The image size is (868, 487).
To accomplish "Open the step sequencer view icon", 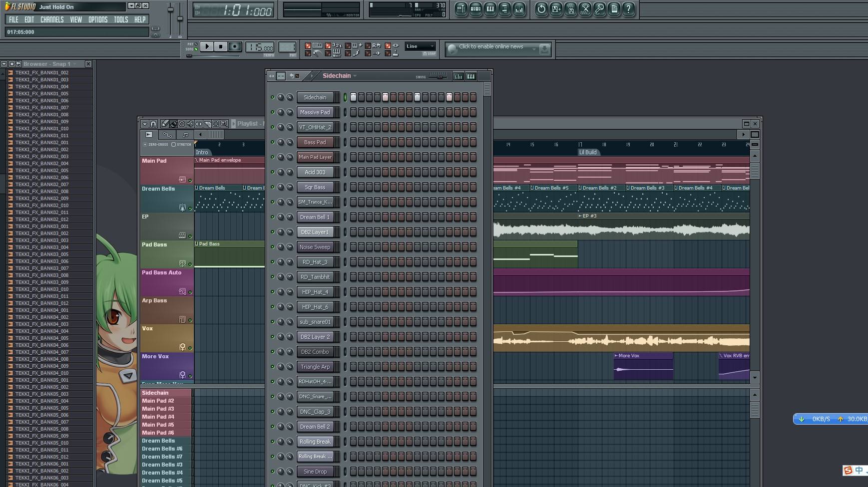I will [x=475, y=9].
